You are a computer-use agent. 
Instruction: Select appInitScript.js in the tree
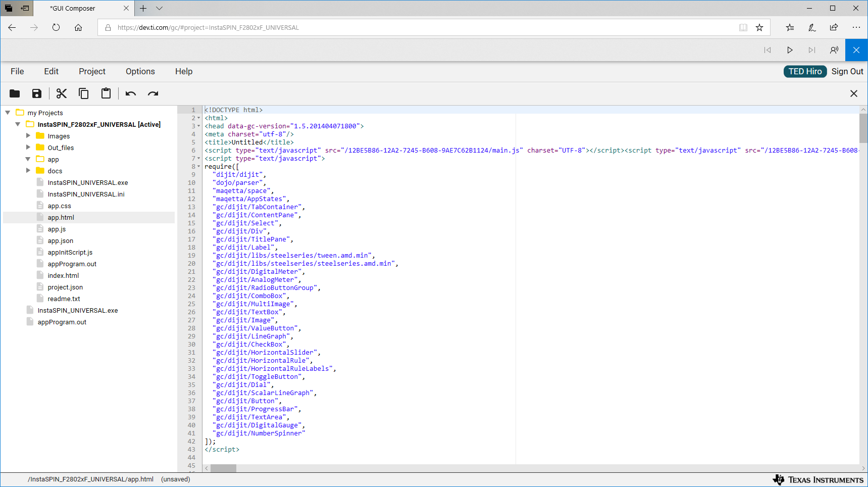point(70,252)
